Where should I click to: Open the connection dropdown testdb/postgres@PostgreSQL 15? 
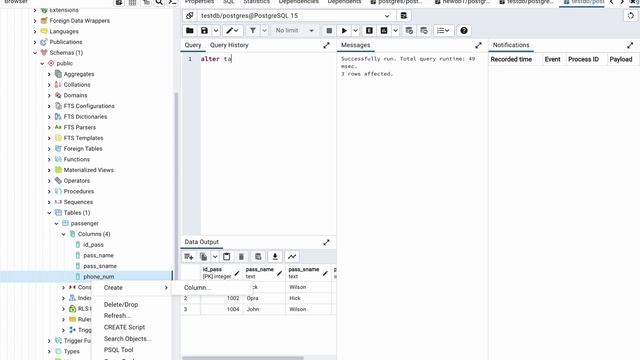coord(295,16)
